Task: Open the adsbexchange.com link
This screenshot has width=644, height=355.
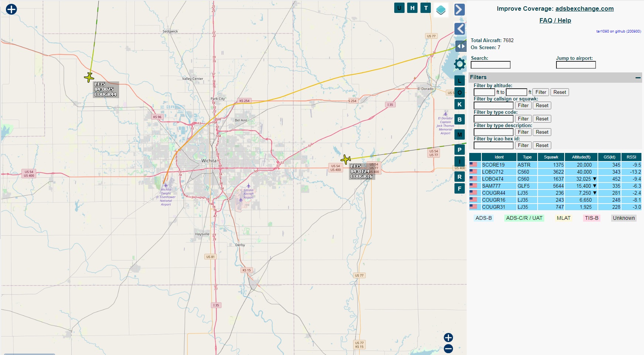Action: (x=584, y=8)
